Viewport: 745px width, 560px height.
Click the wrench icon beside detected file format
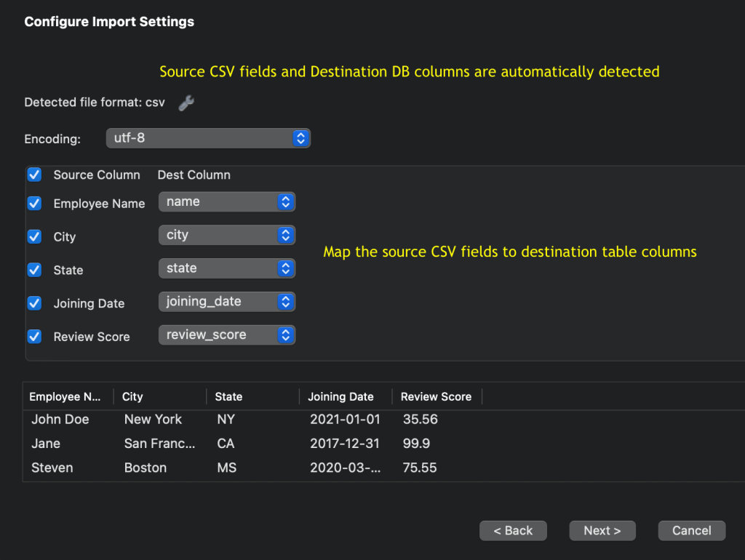[x=186, y=103]
